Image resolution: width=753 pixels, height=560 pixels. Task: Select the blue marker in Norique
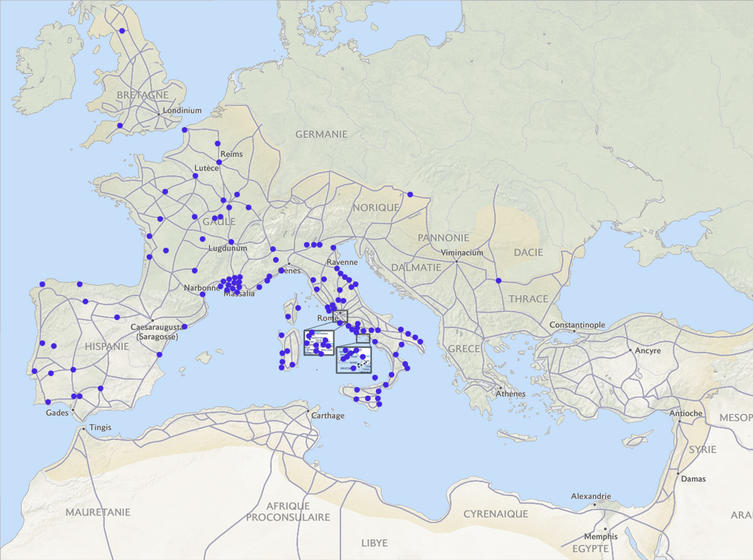pos(410,195)
